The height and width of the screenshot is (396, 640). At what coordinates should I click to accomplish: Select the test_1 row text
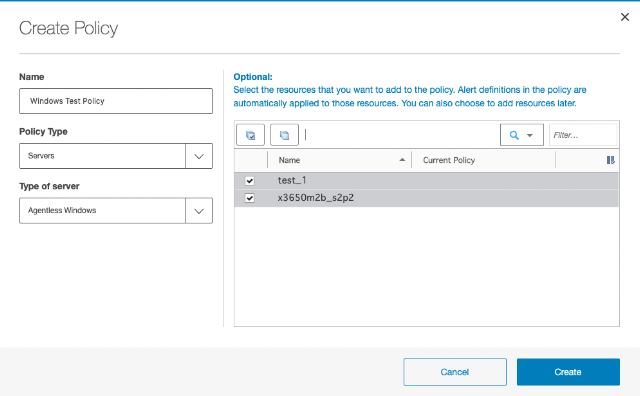292,180
